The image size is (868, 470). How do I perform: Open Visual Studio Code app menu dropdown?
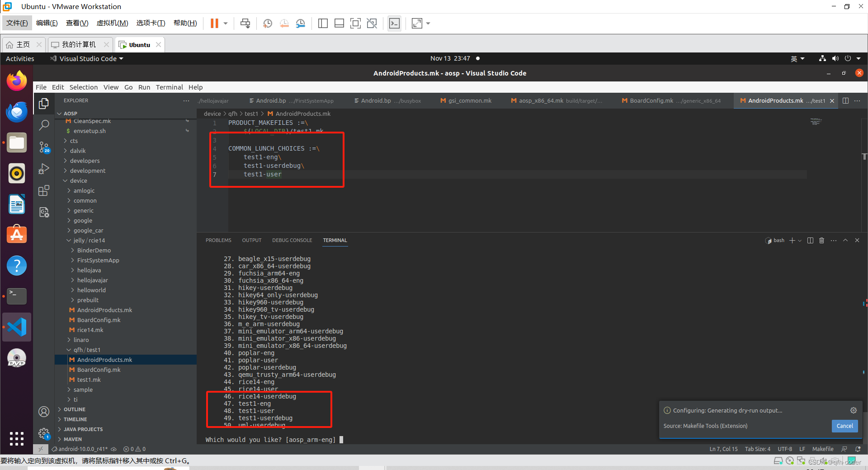86,59
